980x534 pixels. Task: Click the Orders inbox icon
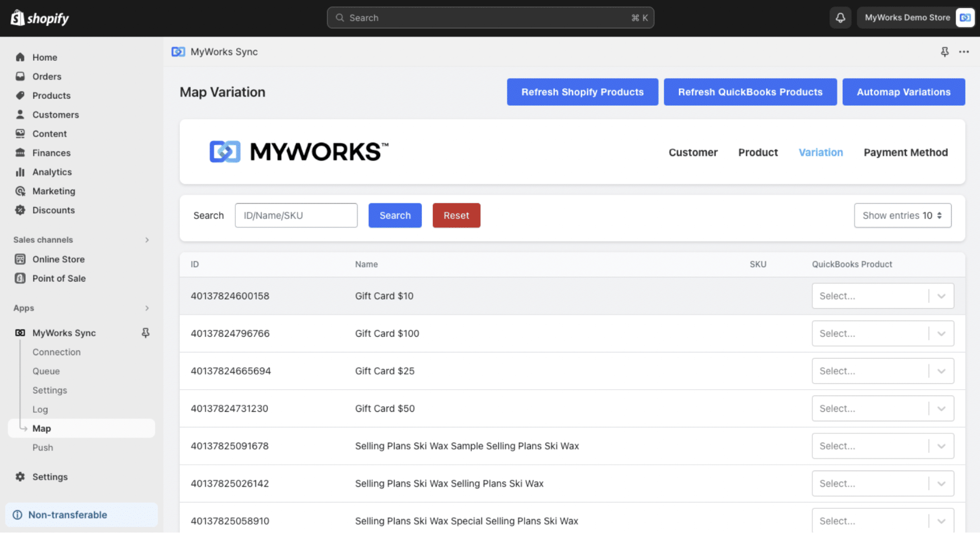(20, 76)
